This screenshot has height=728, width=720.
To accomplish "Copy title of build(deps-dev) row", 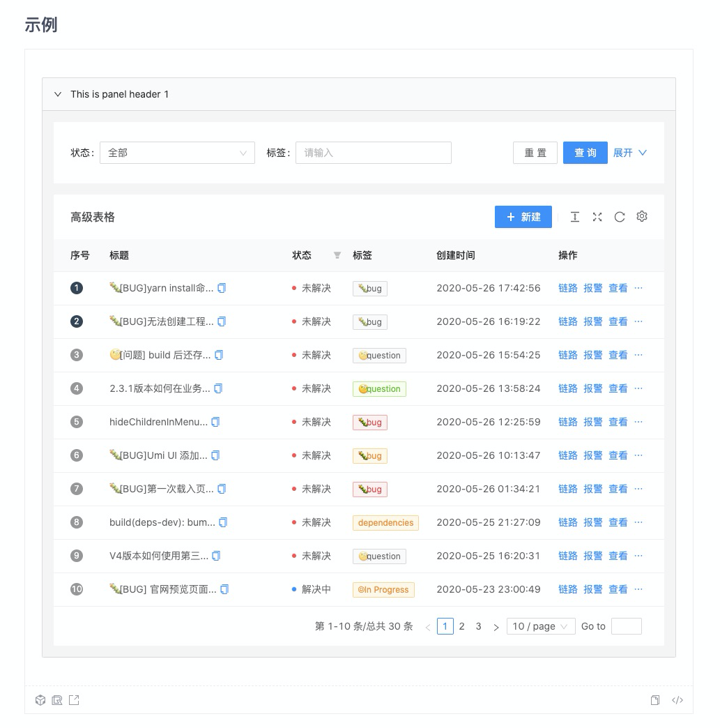I will click(x=223, y=522).
